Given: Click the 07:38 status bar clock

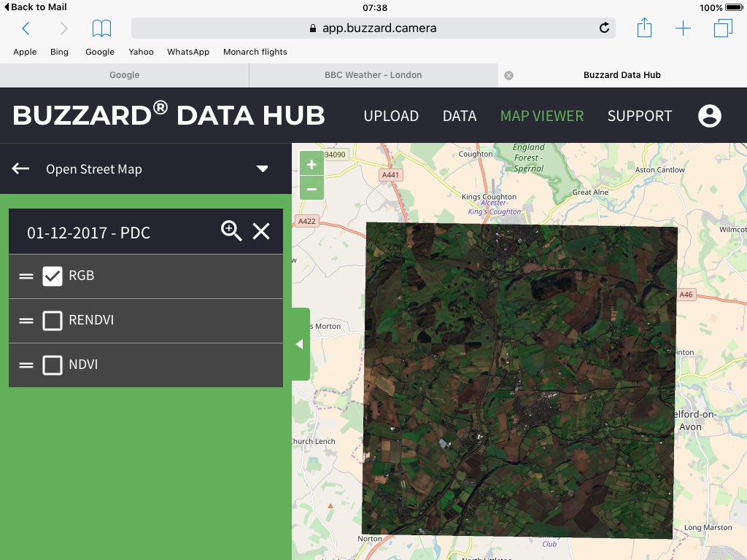Looking at the screenshot, I should (x=375, y=7).
